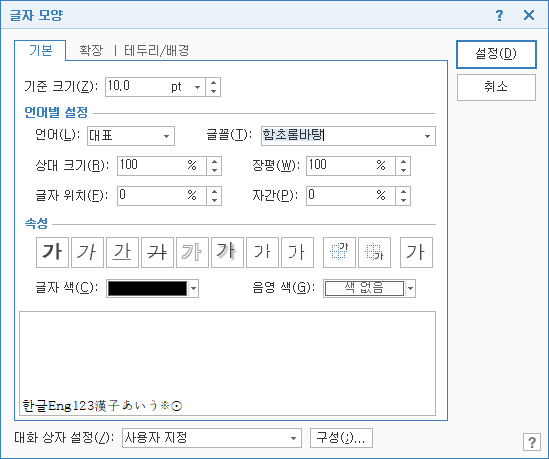Toggle superscript attribute button
This screenshot has height=459, width=549.
(339, 252)
